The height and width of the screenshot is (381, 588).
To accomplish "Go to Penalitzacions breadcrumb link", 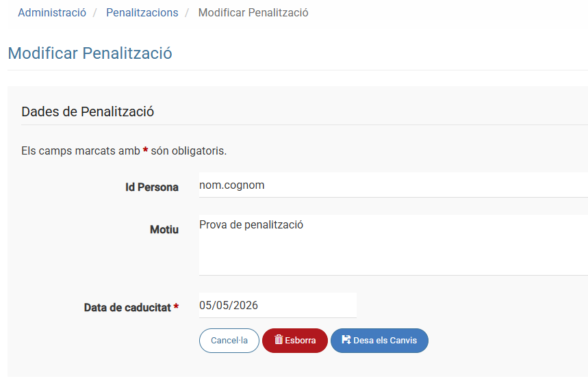I will click(142, 12).
